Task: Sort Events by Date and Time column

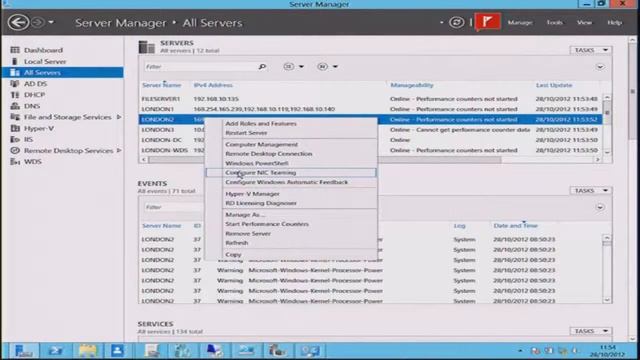Action: (515, 225)
